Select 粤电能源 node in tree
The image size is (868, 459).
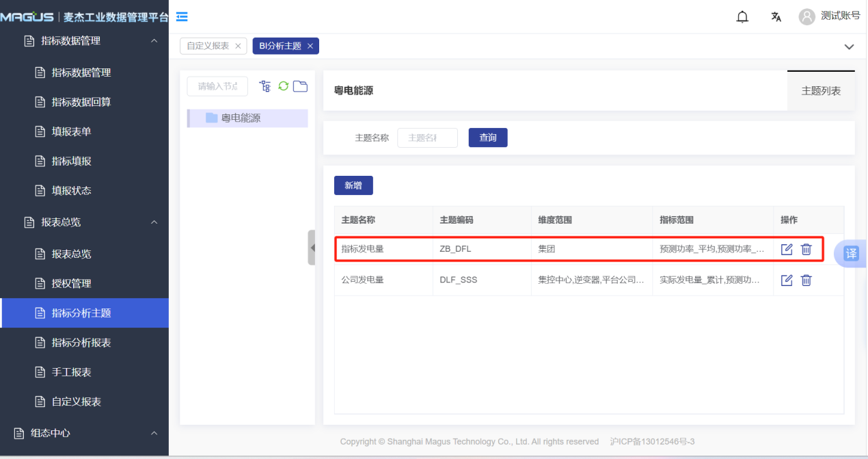click(x=241, y=118)
